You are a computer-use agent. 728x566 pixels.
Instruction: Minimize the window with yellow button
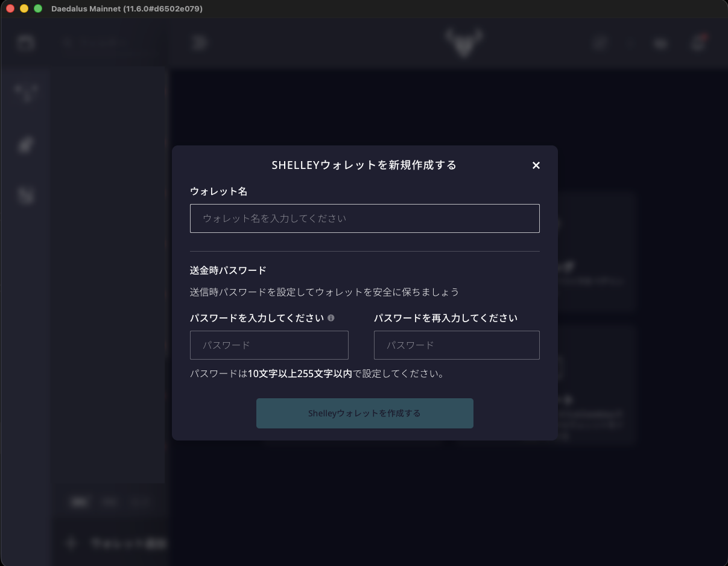tap(24, 9)
